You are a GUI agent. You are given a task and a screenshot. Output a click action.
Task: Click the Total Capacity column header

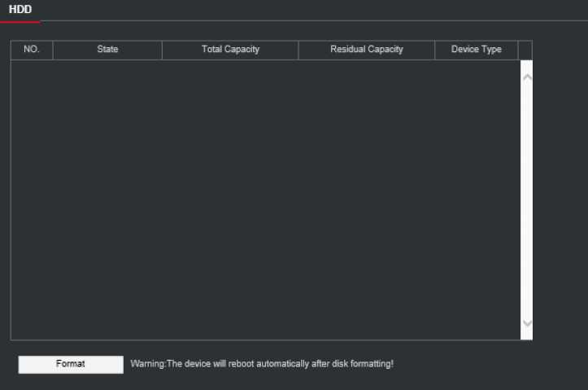click(x=230, y=50)
